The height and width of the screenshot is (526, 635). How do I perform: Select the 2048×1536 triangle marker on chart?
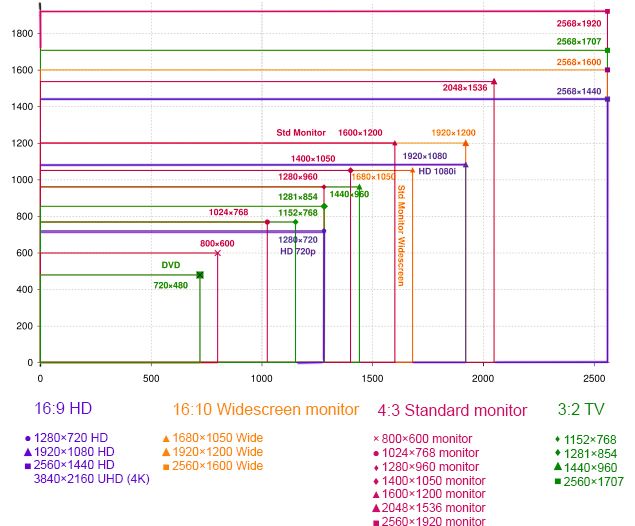(494, 82)
